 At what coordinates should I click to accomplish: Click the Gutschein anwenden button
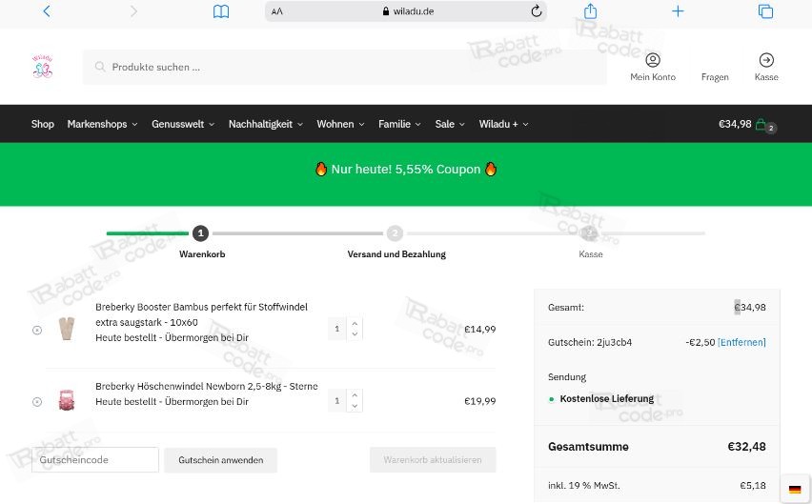coord(220,460)
